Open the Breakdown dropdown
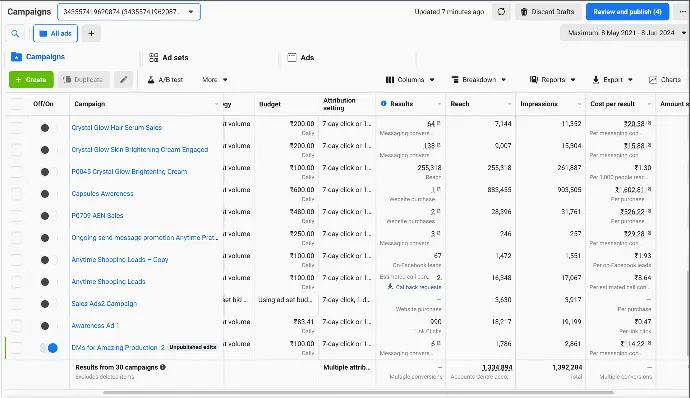This screenshot has height=398, width=690. click(479, 80)
